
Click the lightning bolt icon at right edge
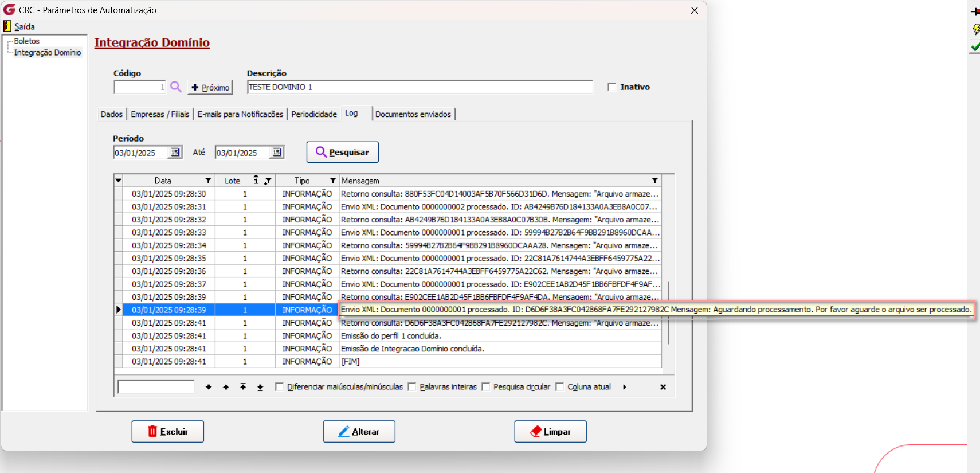point(976,29)
